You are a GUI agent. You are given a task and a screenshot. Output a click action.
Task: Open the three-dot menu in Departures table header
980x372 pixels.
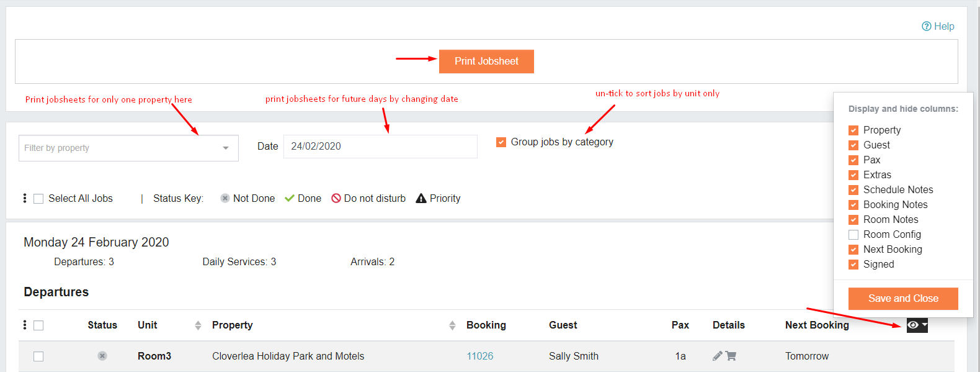[25, 325]
